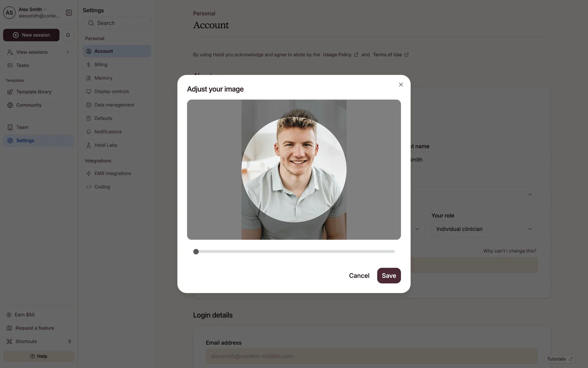Focus the Settings search field

117,23
